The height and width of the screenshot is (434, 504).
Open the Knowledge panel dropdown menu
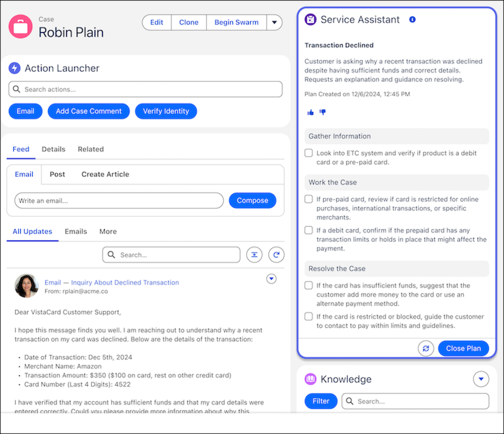pos(480,379)
